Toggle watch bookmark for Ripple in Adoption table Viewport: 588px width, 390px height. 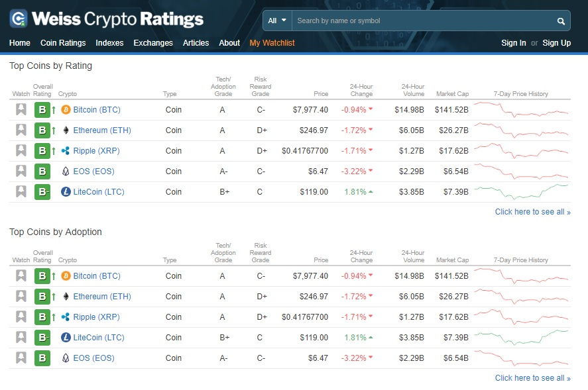pos(21,317)
